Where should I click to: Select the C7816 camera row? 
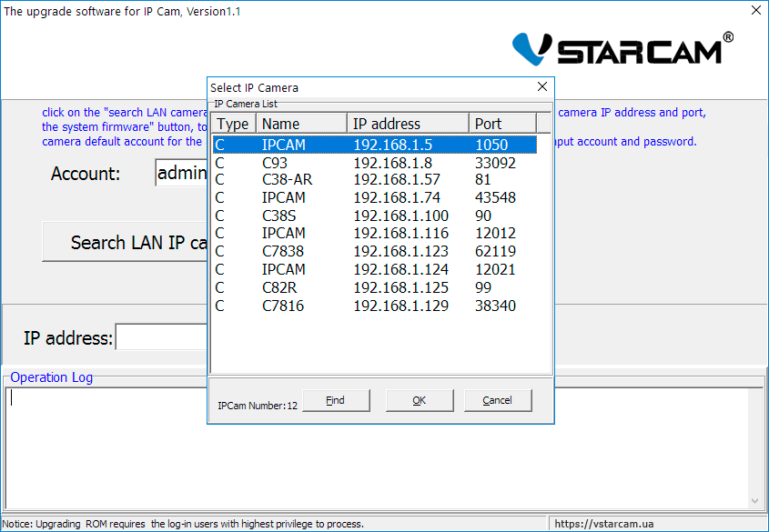(375, 306)
